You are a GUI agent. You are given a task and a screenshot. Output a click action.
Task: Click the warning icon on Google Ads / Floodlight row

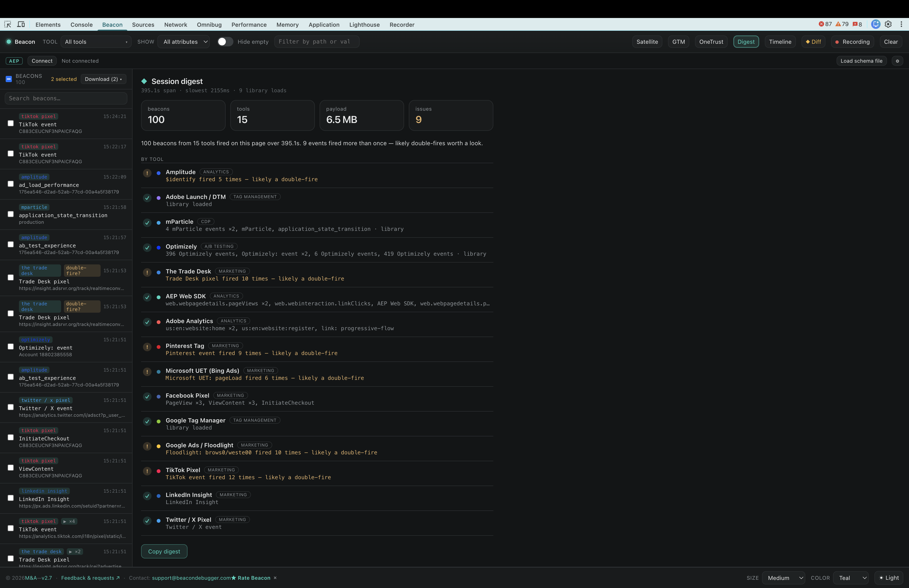147,446
